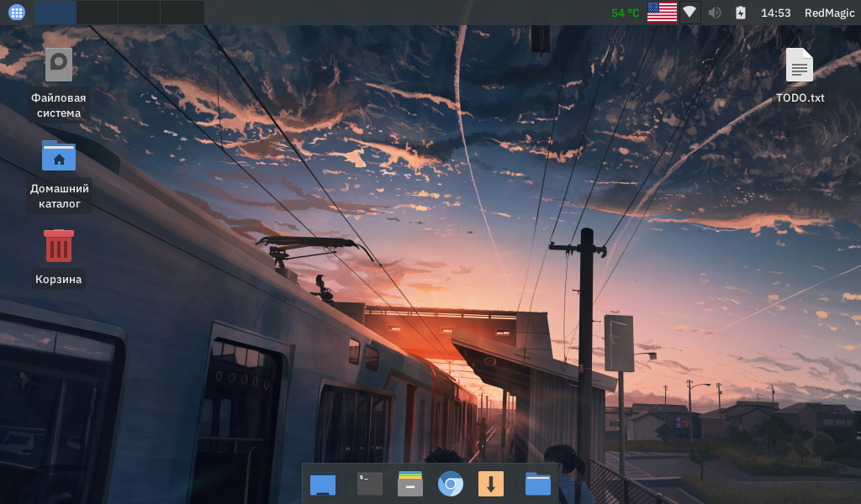Open the file manager drawer icon in dock
This screenshot has height=504, width=861.
tap(410, 484)
